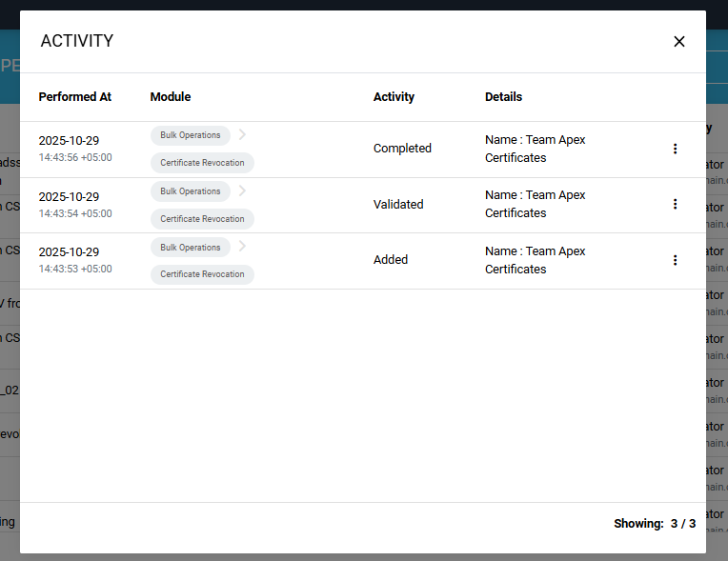
Task: Close the Activity dialog
Action: tap(678, 42)
